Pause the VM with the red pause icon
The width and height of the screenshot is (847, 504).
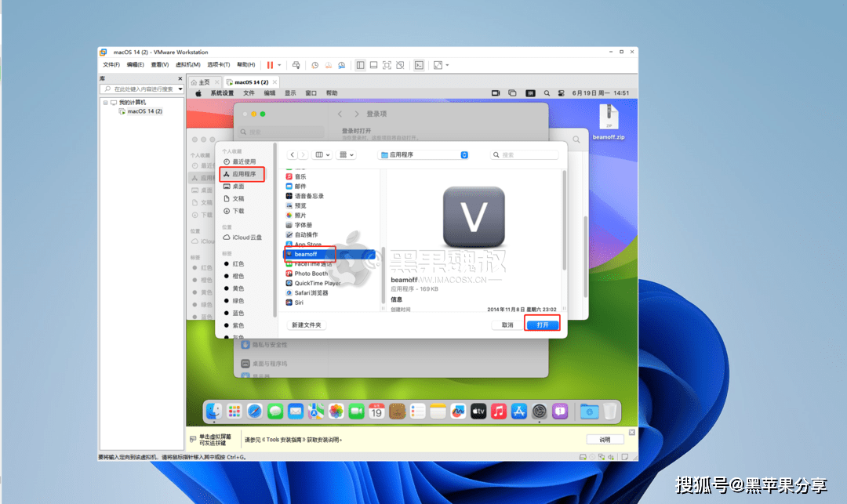(x=270, y=65)
